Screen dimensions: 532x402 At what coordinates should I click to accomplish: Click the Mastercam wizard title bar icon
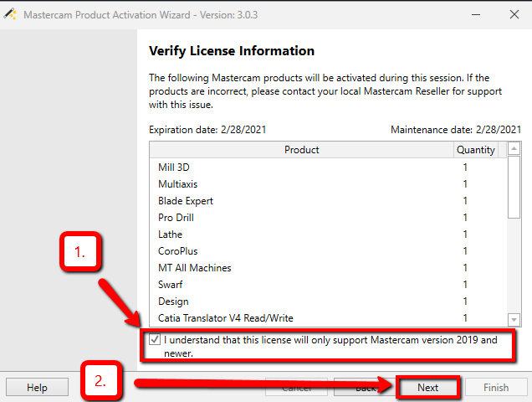point(10,14)
